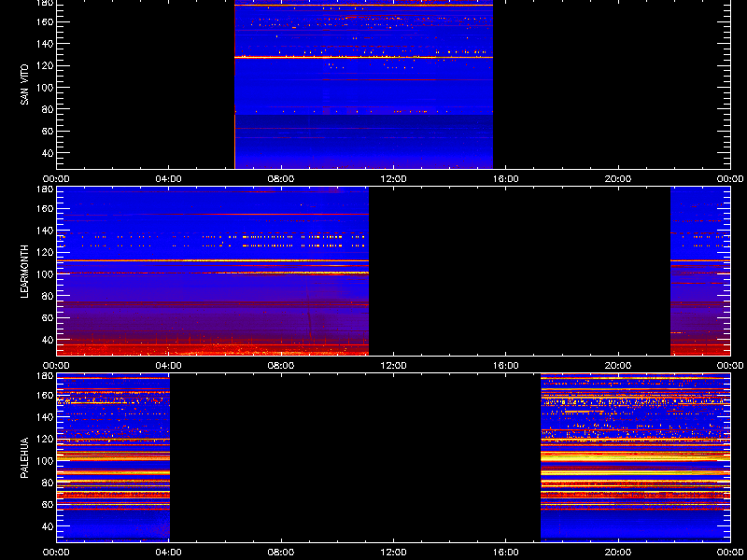Pick the 12:00 time label under Learmonth plot

click(x=393, y=366)
